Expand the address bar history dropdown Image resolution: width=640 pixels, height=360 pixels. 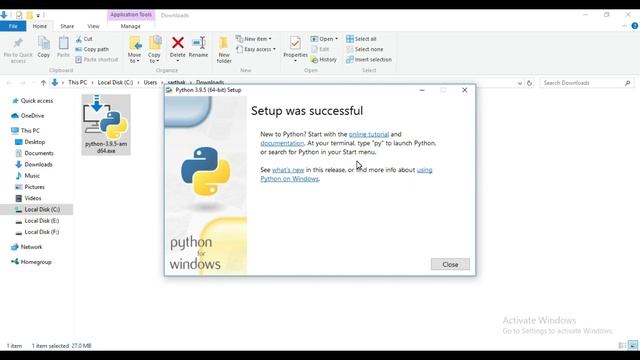520,83
